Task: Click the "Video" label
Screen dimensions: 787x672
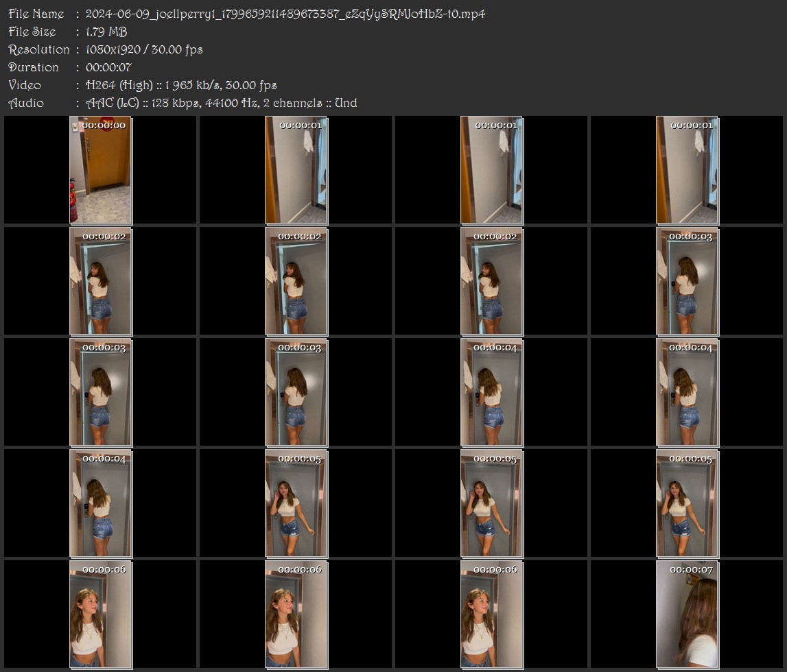Action: (x=25, y=85)
